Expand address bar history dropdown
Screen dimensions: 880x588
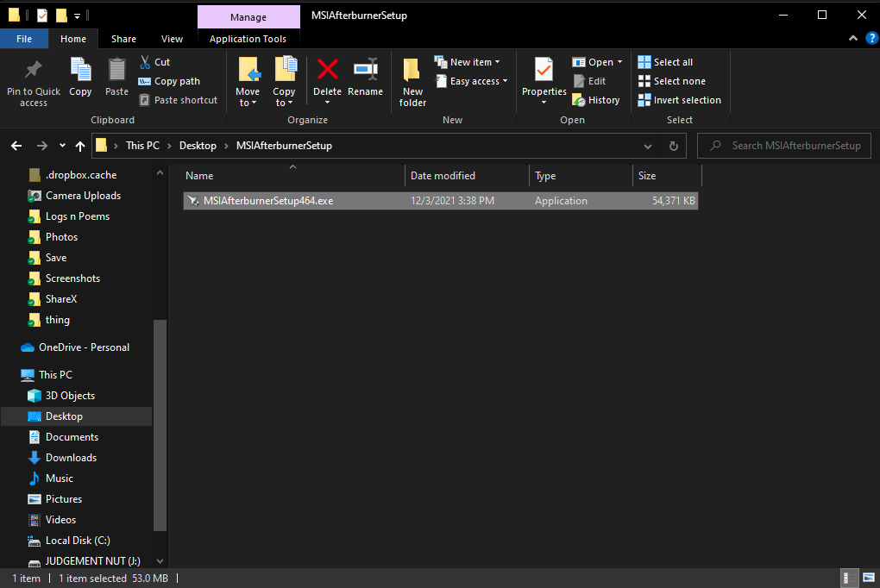[648, 147]
